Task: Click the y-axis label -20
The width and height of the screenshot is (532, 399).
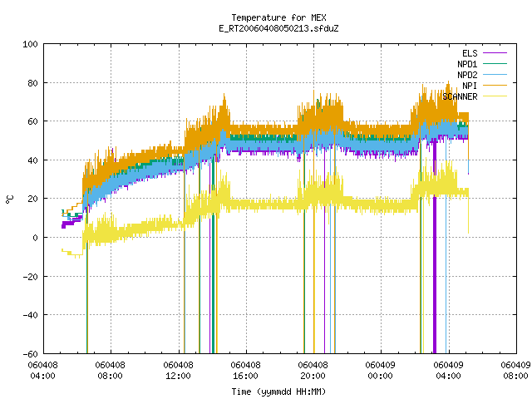Action: pos(30,277)
